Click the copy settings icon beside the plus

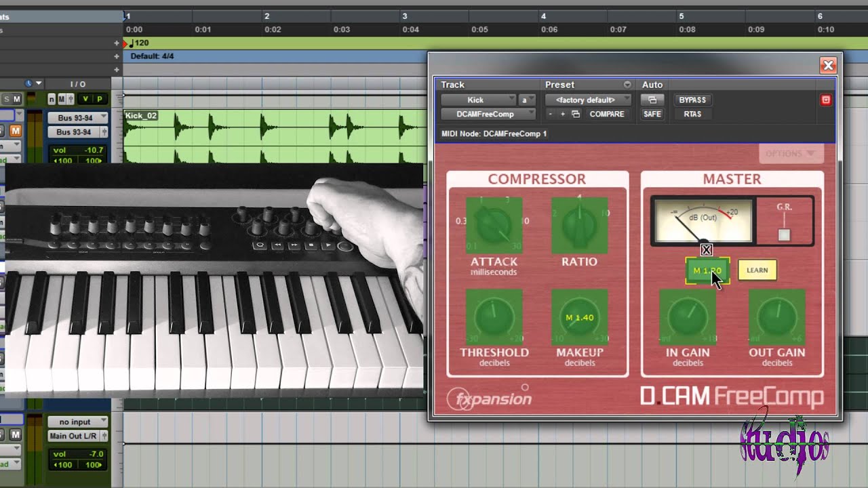coord(576,114)
